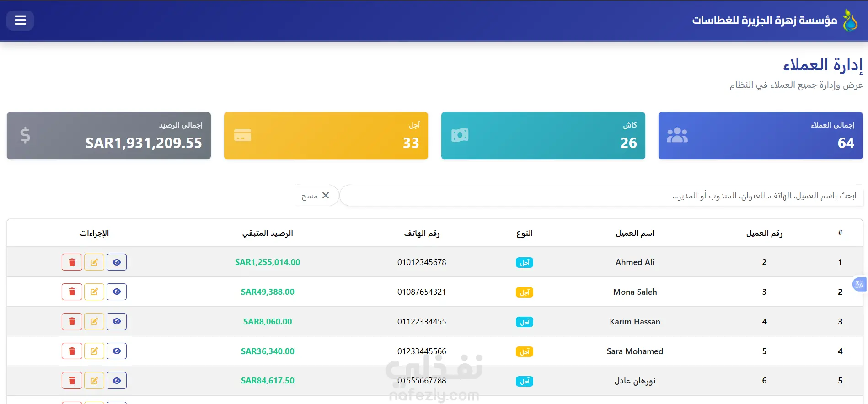Screen dimensions: 868x404
Task: Click balance SAR36,340.00
Action: point(268,351)
